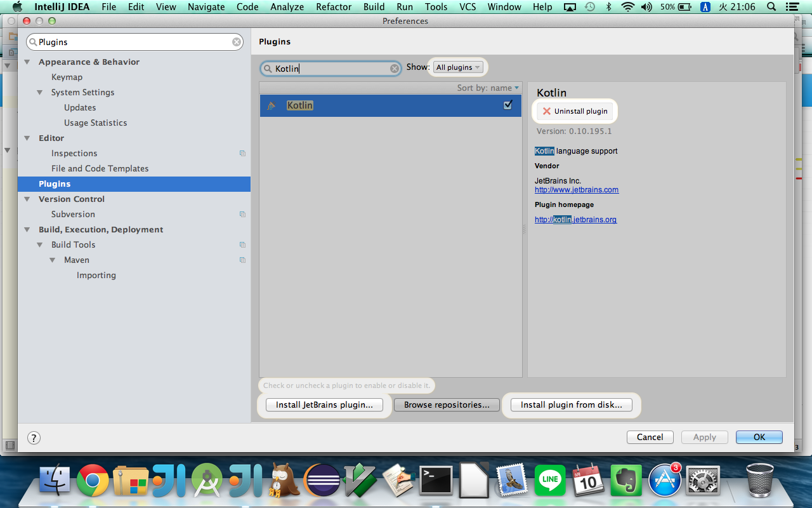Open System Preferences gear in dock
The height and width of the screenshot is (508, 812).
703,481
